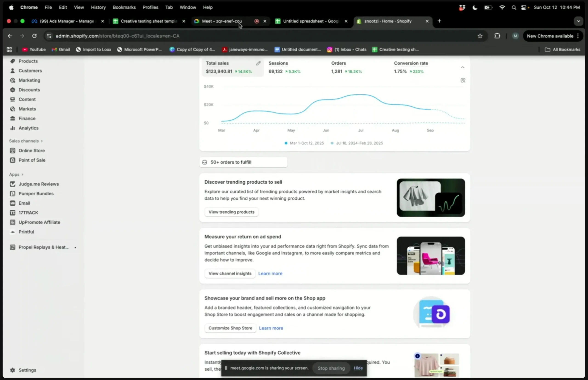Screen dimensions: 588x380
Task: Open Point of Sale channel icon
Action: tap(12, 160)
